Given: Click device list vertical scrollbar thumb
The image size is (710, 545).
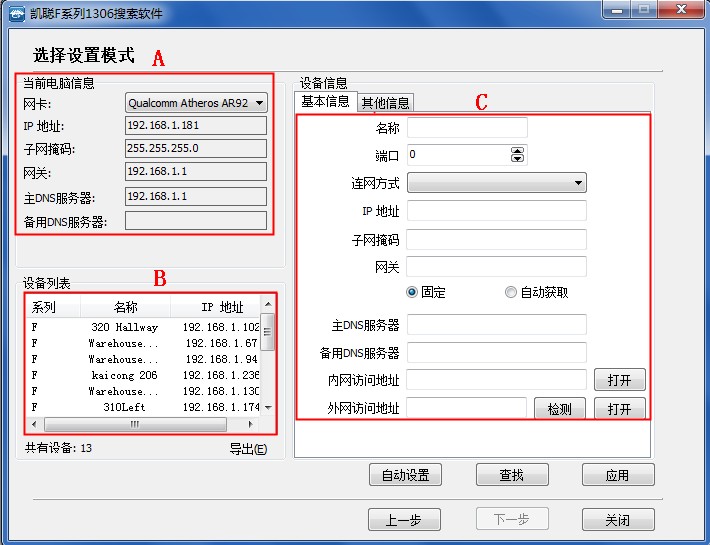Looking at the screenshot, I should pos(268,332).
